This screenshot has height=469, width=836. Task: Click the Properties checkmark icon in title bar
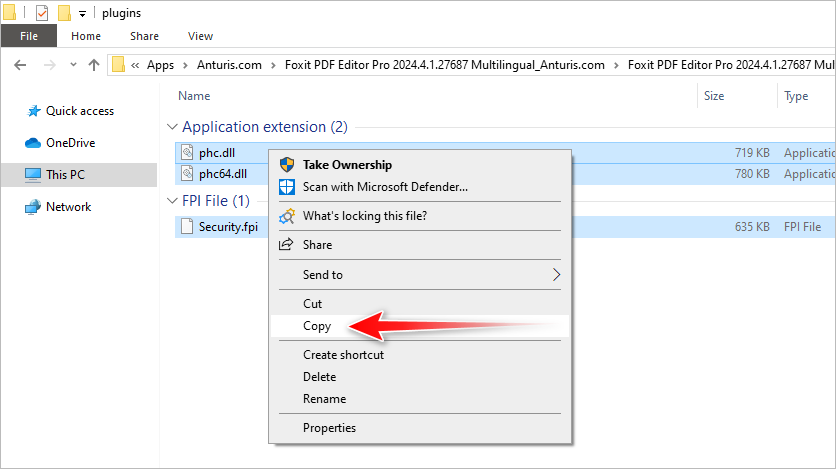click(x=42, y=13)
